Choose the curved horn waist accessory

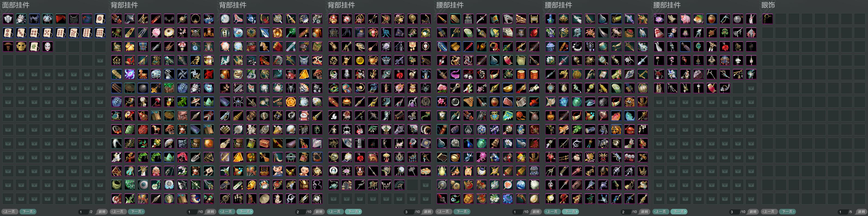pyautogui.click(x=725, y=88)
